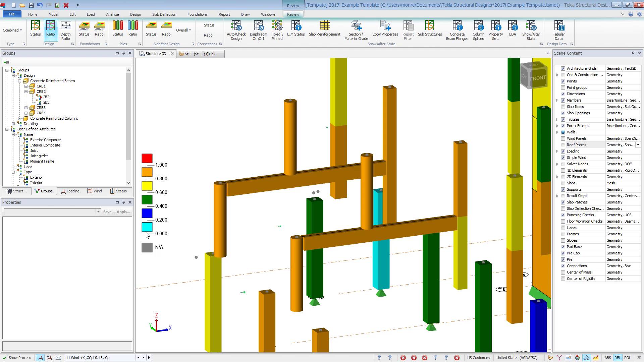Click the Undo icon in quick access toolbar
This screenshot has width=644, height=362.
click(40, 5)
